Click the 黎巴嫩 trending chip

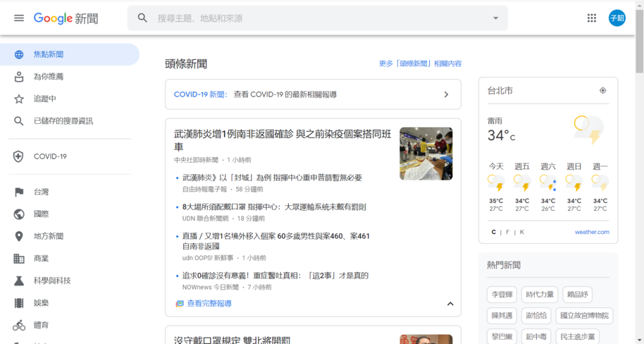click(502, 337)
